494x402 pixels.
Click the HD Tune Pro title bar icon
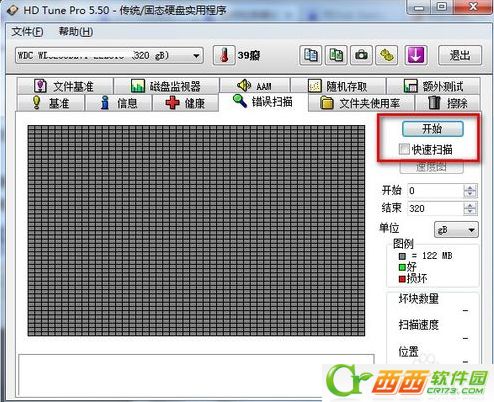pyautogui.click(x=13, y=10)
